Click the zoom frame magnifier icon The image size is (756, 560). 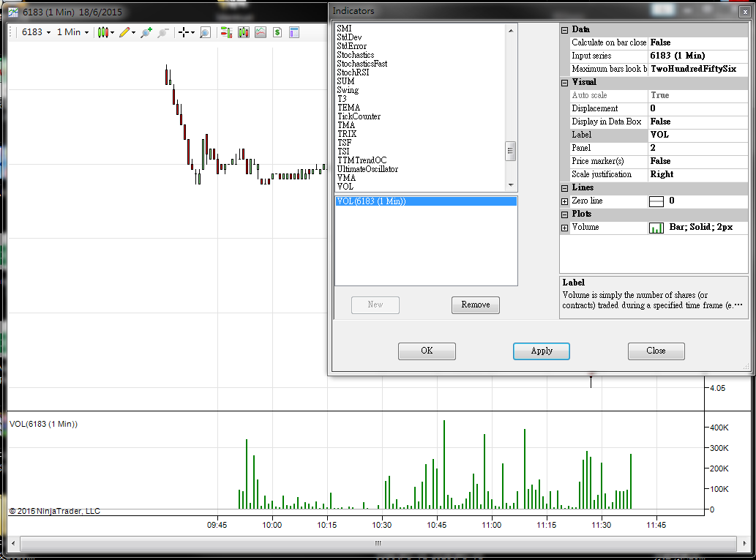pyautogui.click(x=206, y=32)
